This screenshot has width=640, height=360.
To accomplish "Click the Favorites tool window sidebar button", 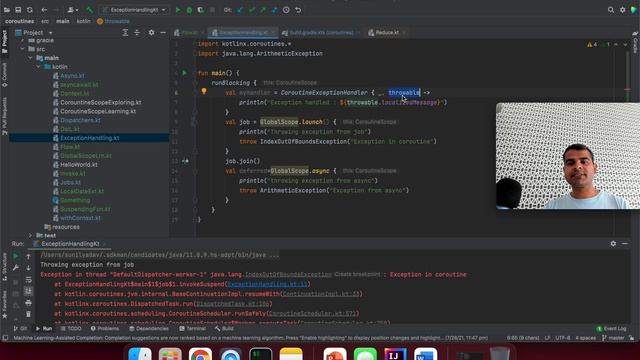I will [4, 304].
